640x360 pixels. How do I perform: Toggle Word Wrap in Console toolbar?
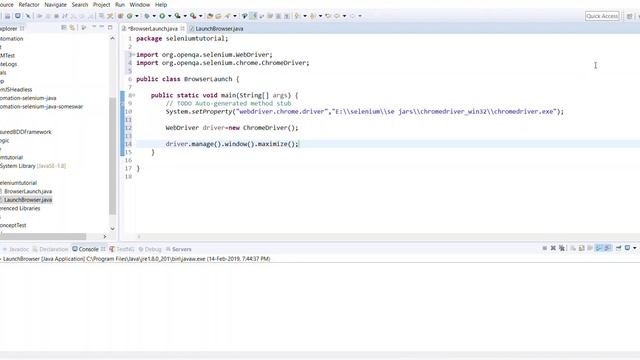[x=590, y=248]
